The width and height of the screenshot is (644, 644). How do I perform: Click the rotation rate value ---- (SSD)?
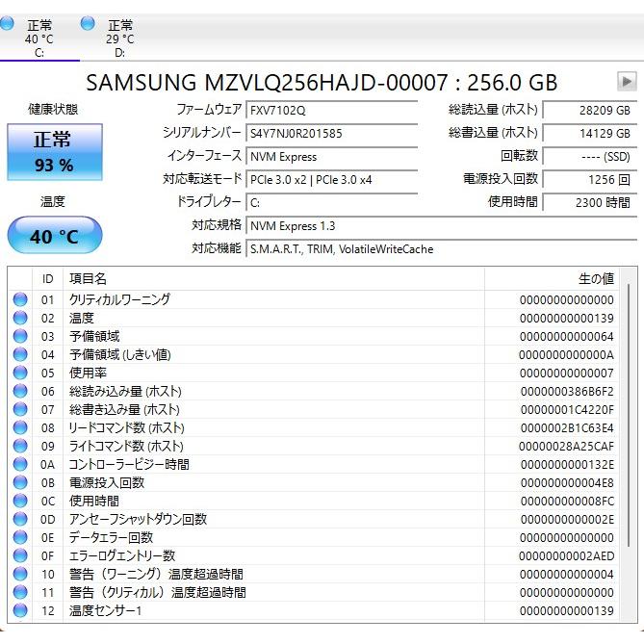tap(590, 157)
